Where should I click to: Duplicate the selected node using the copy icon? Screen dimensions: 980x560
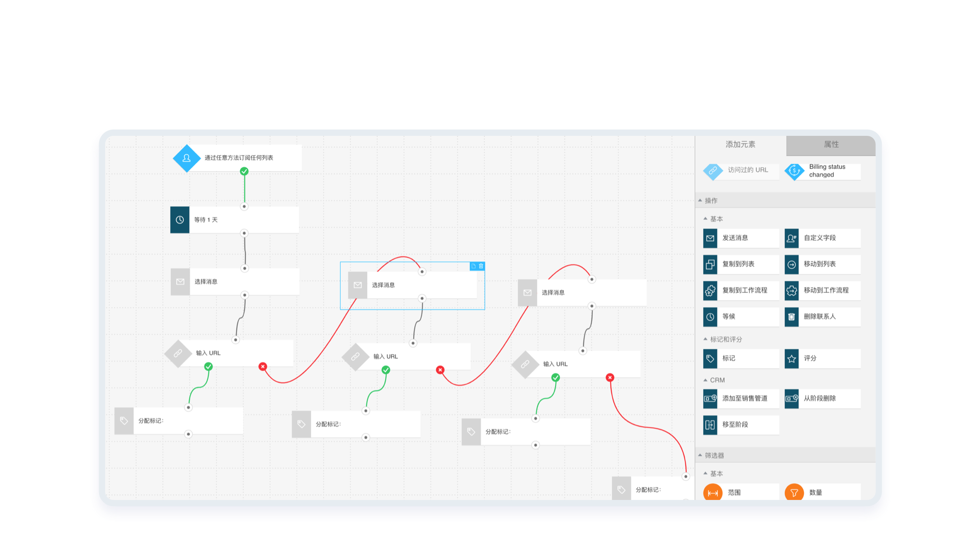[x=473, y=266]
